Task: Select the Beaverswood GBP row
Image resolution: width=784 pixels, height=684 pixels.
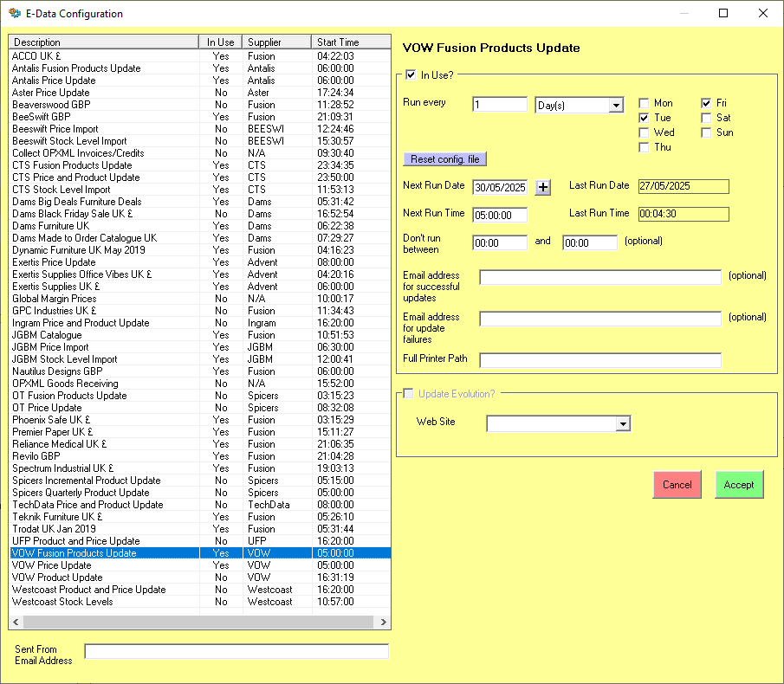Action: (200, 105)
